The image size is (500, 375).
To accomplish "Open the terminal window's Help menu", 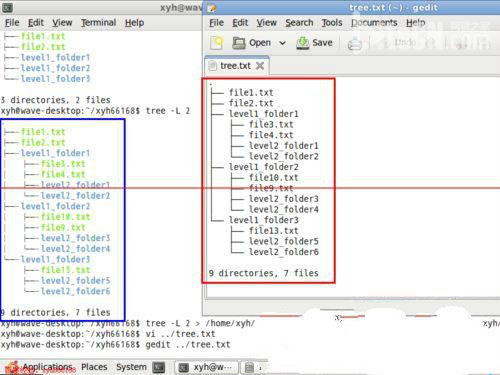I will pos(134,23).
